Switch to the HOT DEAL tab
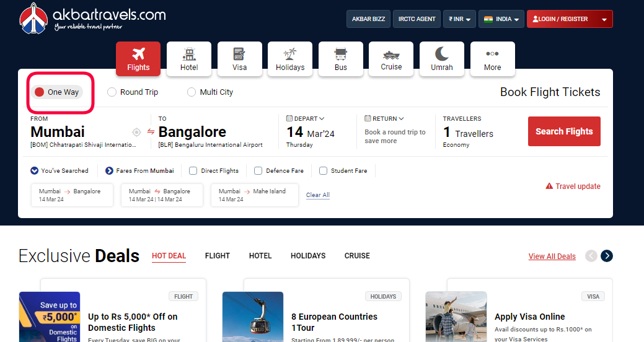The image size is (644, 342). click(x=169, y=256)
